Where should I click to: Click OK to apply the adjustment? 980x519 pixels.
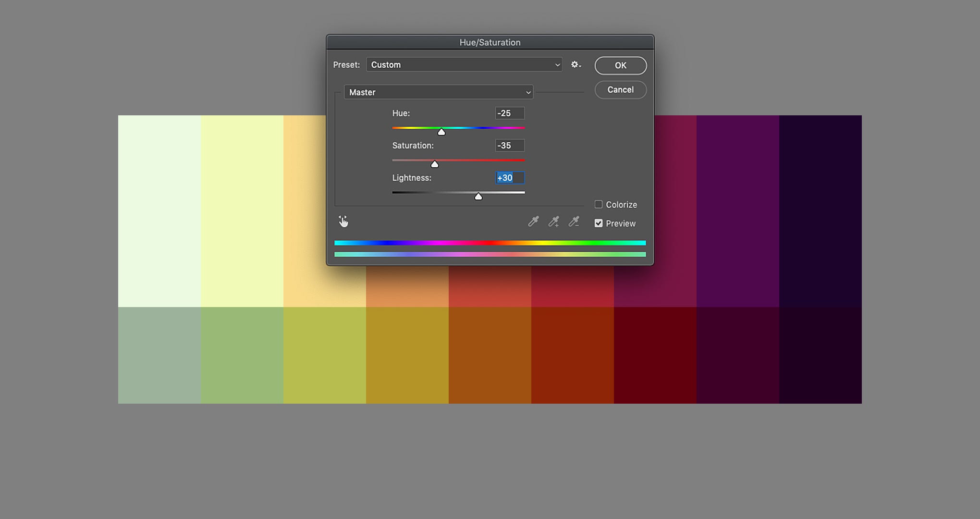tap(620, 65)
